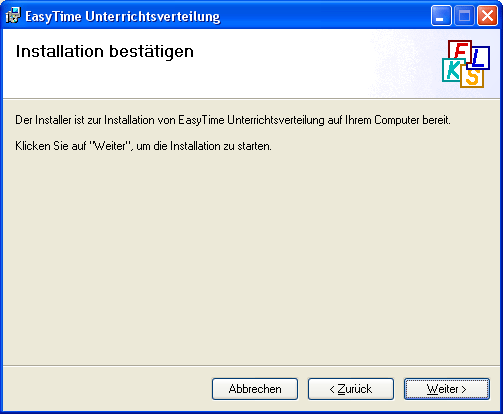Image resolution: width=503 pixels, height=414 pixels.
Task: Click the installer package icon in title bar
Action: click(x=13, y=16)
